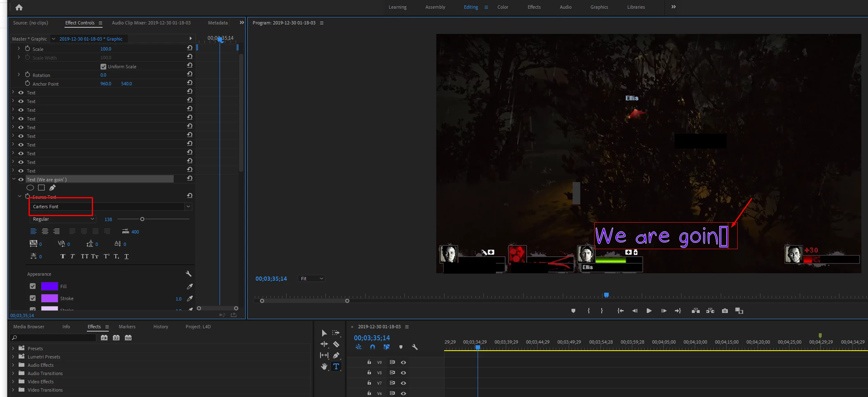Hide the 'We are goin' text layer
This screenshot has width=868, height=397.
click(21, 180)
